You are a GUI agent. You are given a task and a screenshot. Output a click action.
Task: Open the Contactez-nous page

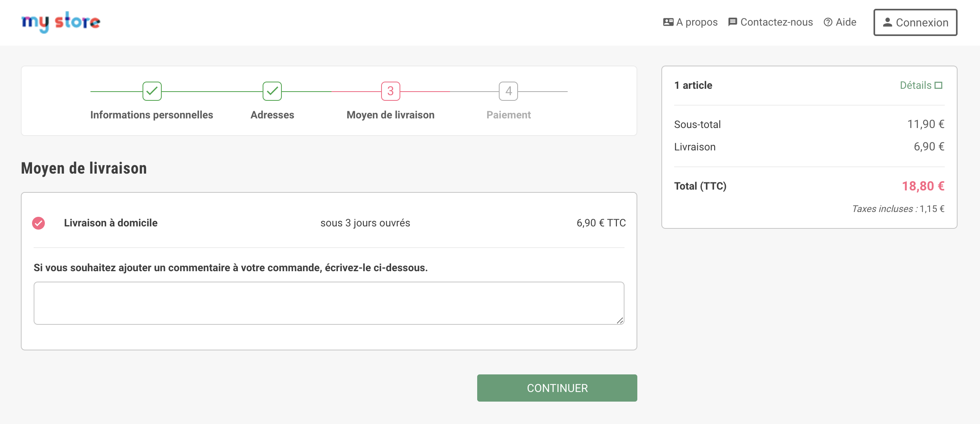pyautogui.click(x=776, y=22)
